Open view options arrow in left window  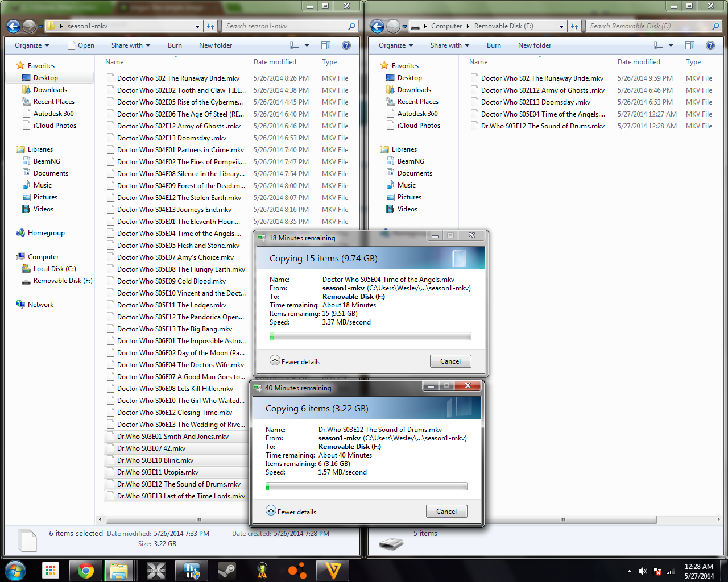click(307, 45)
